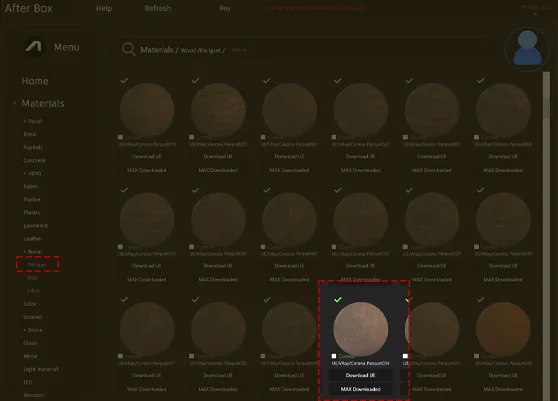Click Download UE for Parquet024
Viewport: 558px width, 401px height.
click(x=503, y=157)
